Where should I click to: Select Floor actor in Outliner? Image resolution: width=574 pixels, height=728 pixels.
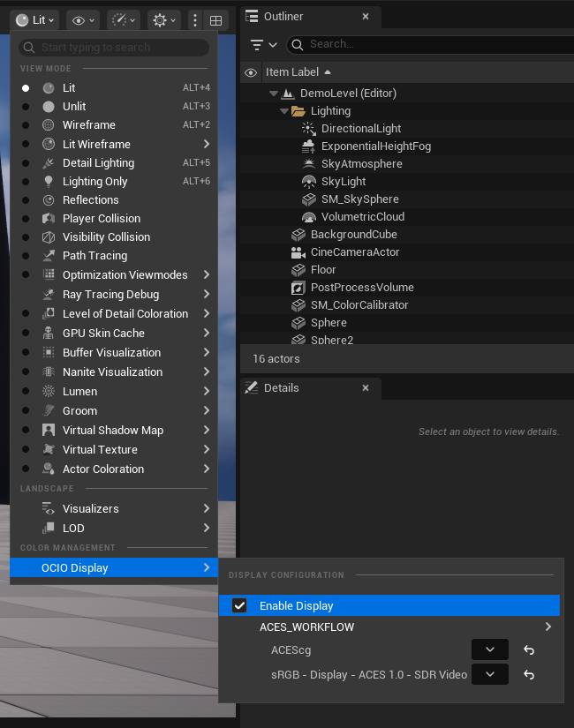point(323,270)
